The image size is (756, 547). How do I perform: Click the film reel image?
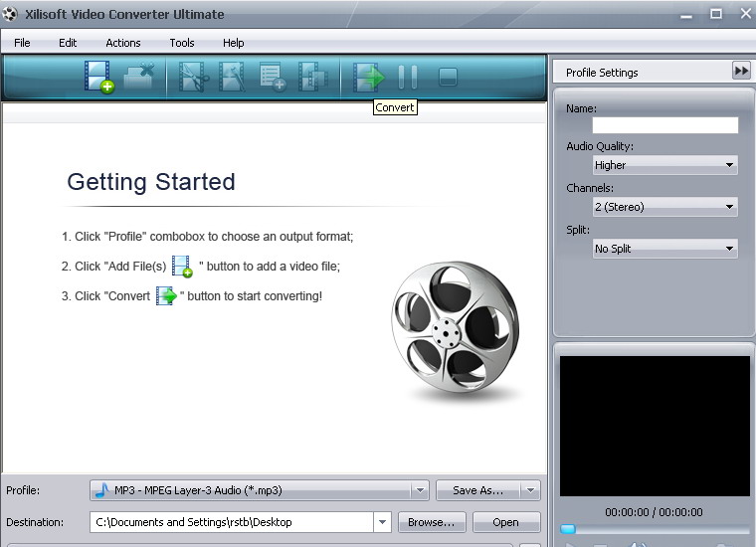456,328
